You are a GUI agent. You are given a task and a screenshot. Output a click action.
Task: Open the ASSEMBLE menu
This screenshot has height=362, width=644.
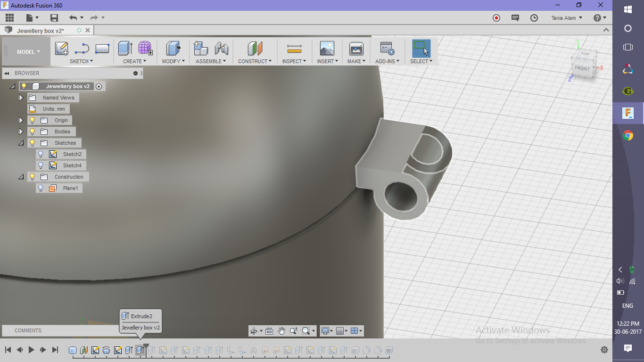211,61
